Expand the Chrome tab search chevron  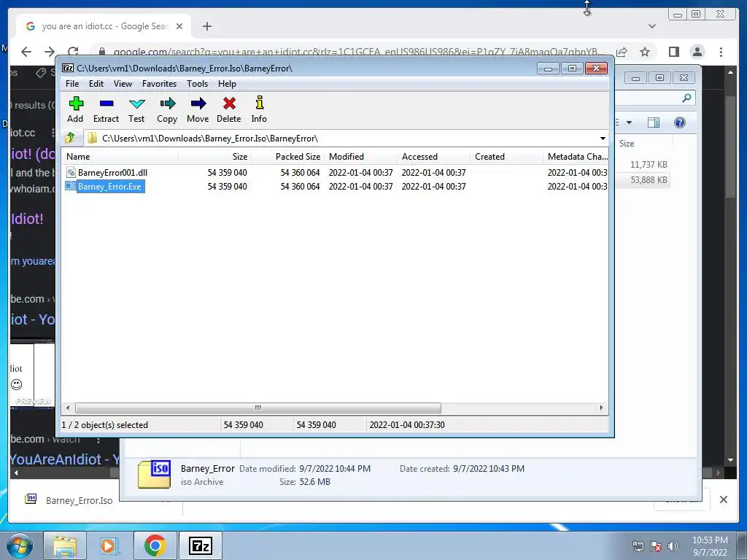pyautogui.click(x=652, y=26)
